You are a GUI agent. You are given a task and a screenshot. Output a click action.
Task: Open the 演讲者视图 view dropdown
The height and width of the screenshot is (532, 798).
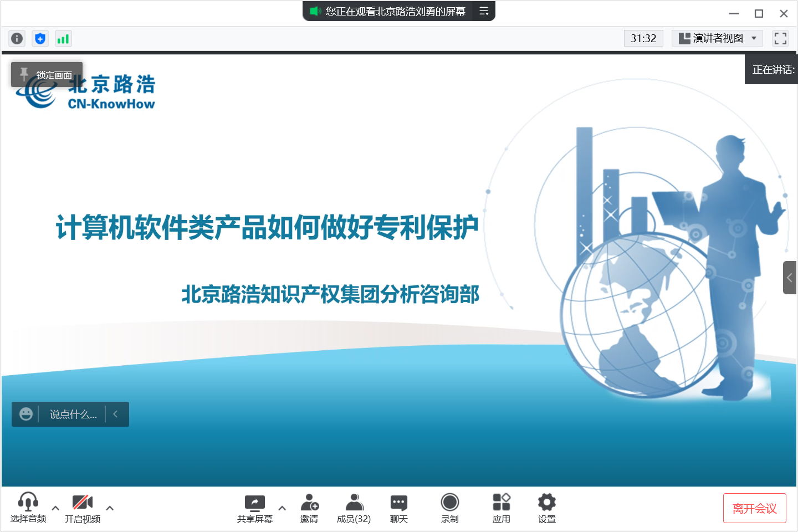[x=717, y=38]
